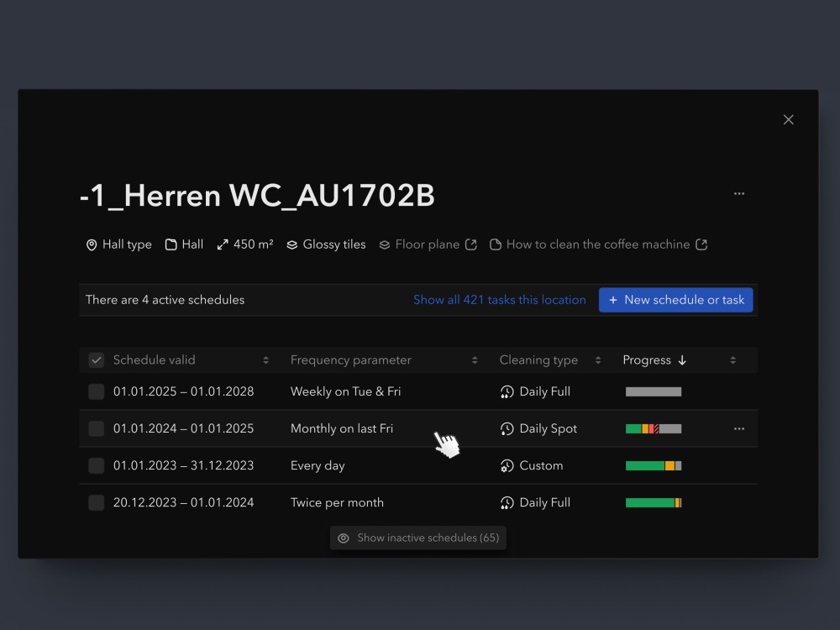Click the folder icon before Hall

pos(171,244)
